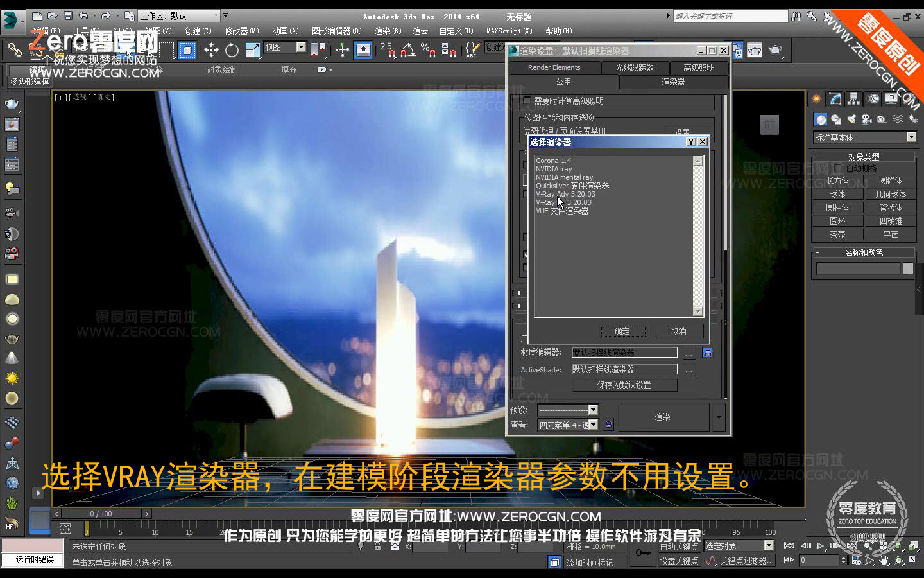Toggle the Spinner Snap icon
The width and height of the screenshot is (924, 578).
449,49
